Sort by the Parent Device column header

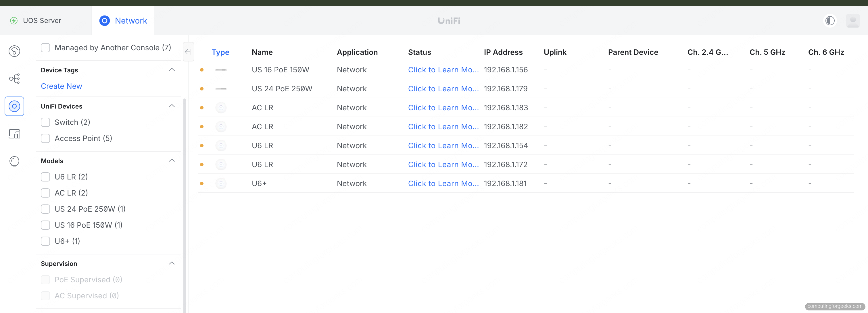[x=633, y=53]
